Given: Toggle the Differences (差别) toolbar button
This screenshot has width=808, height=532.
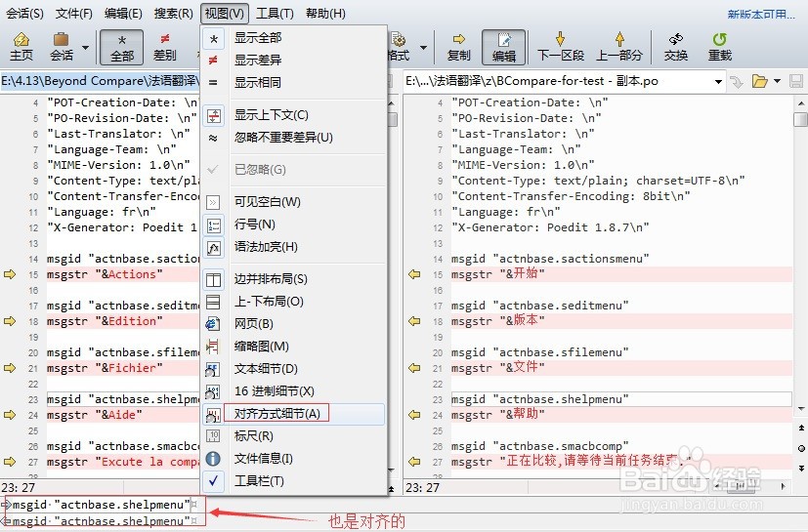Looking at the screenshot, I should tap(165, 47).
